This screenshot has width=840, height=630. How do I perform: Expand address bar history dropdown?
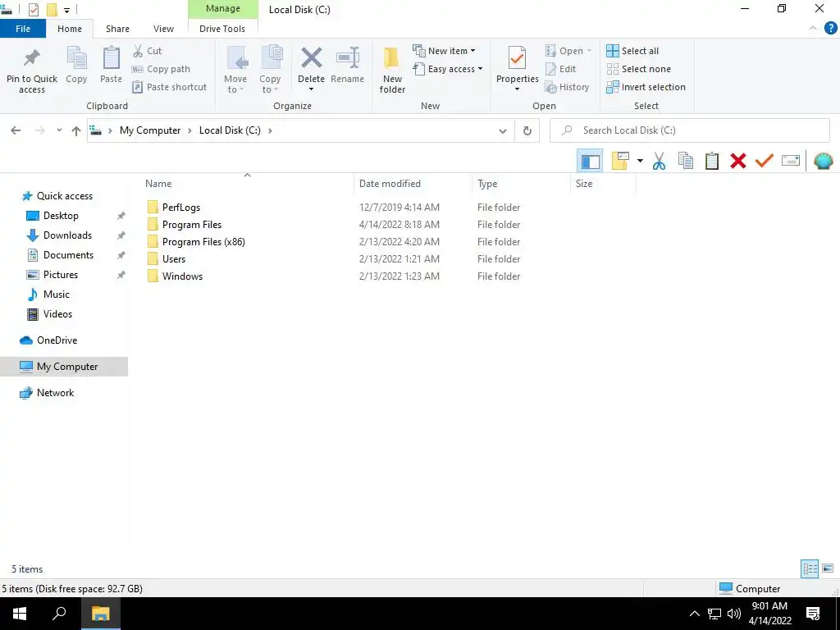coord(503,130)
